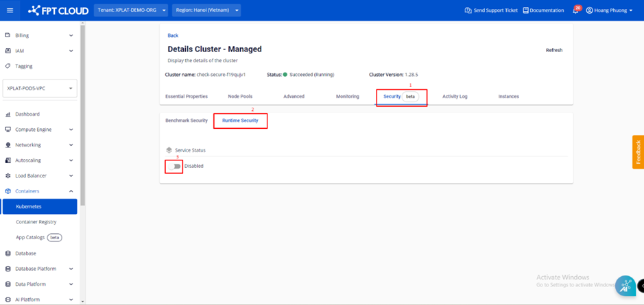Click the Dashboard chart icon

tap(8, 114)
